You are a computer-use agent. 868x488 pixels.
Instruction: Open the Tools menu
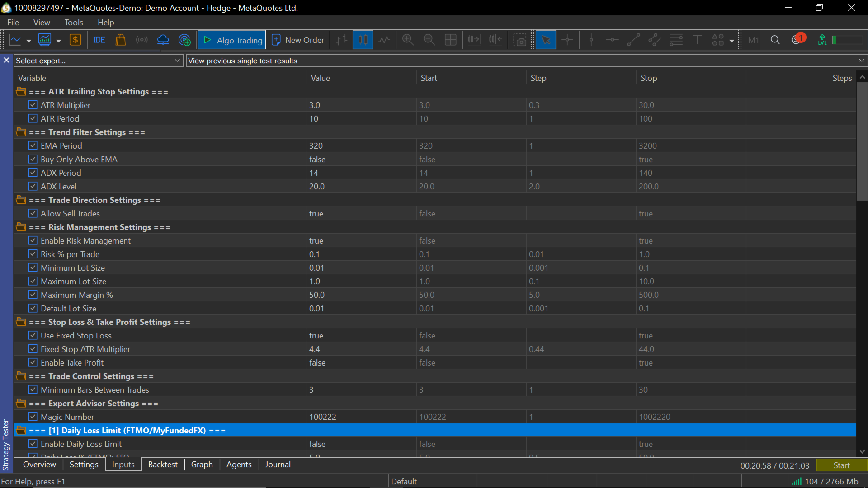click(x=73, y=22)
